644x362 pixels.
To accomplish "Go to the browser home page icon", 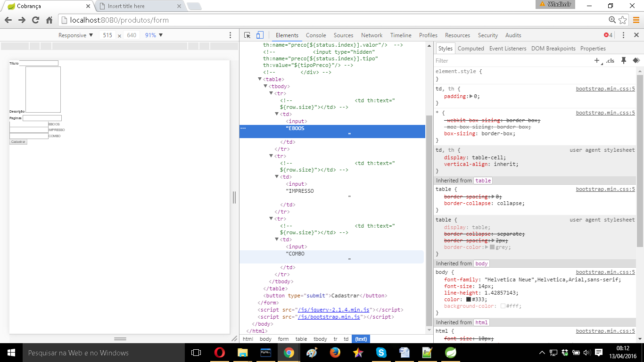I will click(x=49, y=20).
